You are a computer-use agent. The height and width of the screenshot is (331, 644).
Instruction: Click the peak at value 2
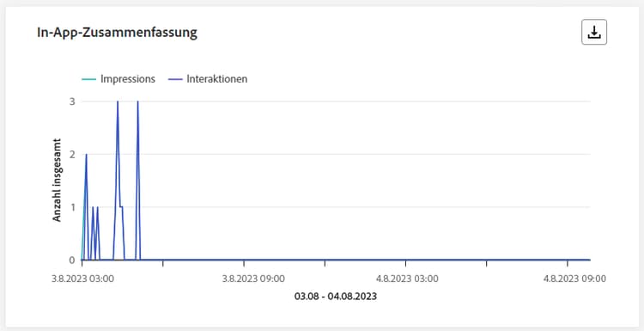tap(86, 155)
